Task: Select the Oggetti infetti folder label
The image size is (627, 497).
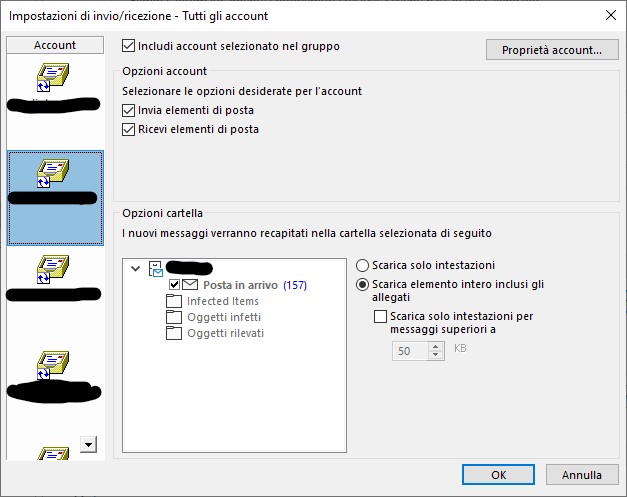Action: [x=224, y=317]
